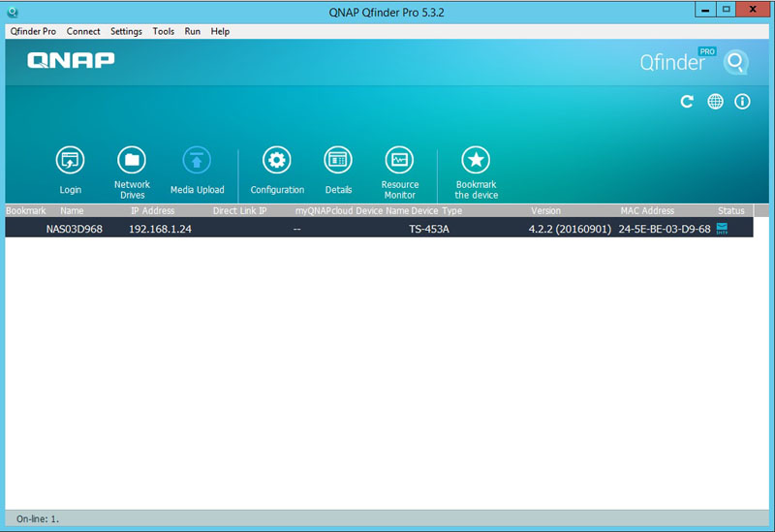775x532 pixels.
Task: Sort by the IP Address column header
Action: point(152,210)
